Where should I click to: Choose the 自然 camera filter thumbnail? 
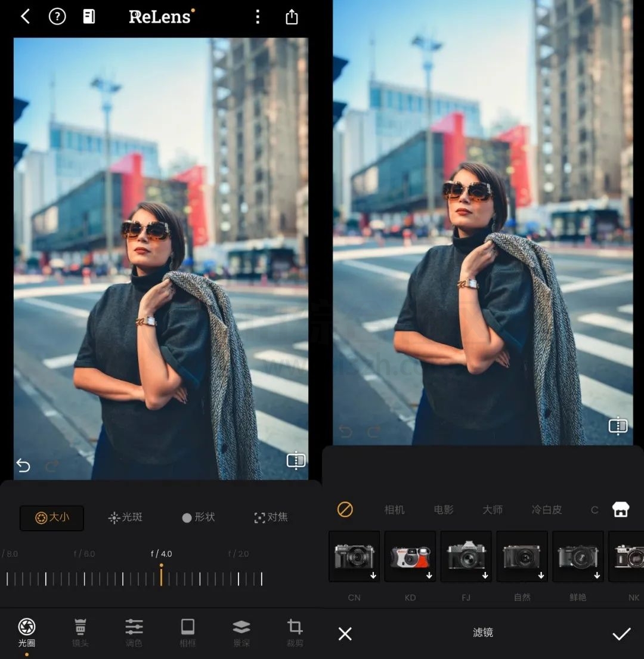[522, 556]
